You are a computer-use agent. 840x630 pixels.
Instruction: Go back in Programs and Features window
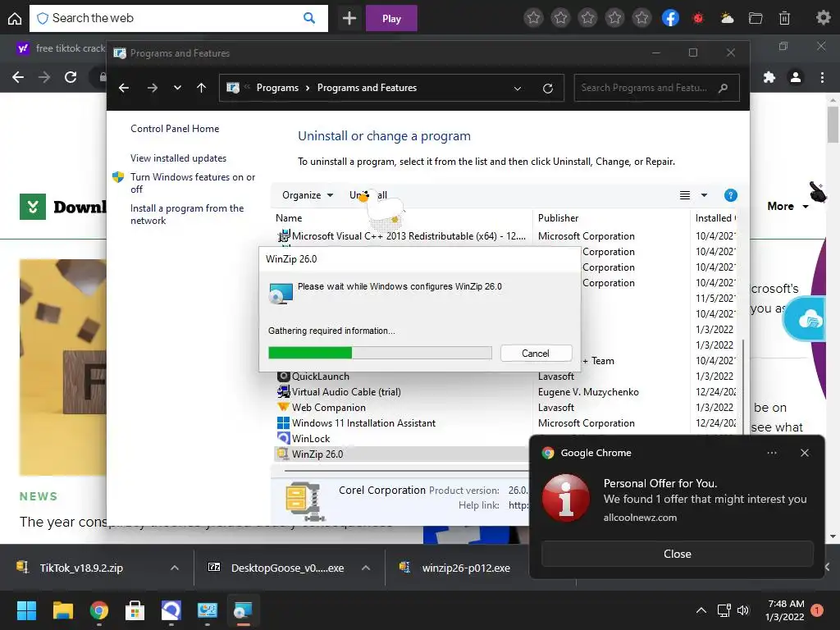tap(124, 88)
